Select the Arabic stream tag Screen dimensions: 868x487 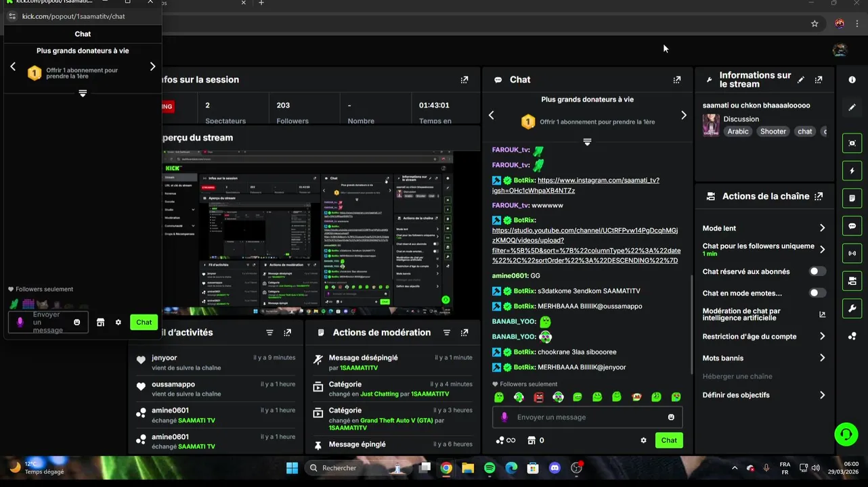point(738,131)
